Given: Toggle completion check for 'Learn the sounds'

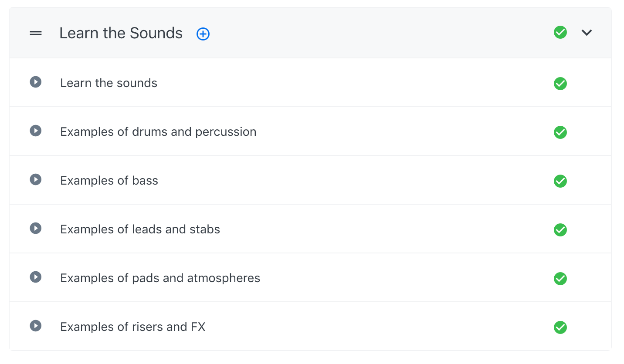Looking at the screenshot, I should click(x=560, y=84).
